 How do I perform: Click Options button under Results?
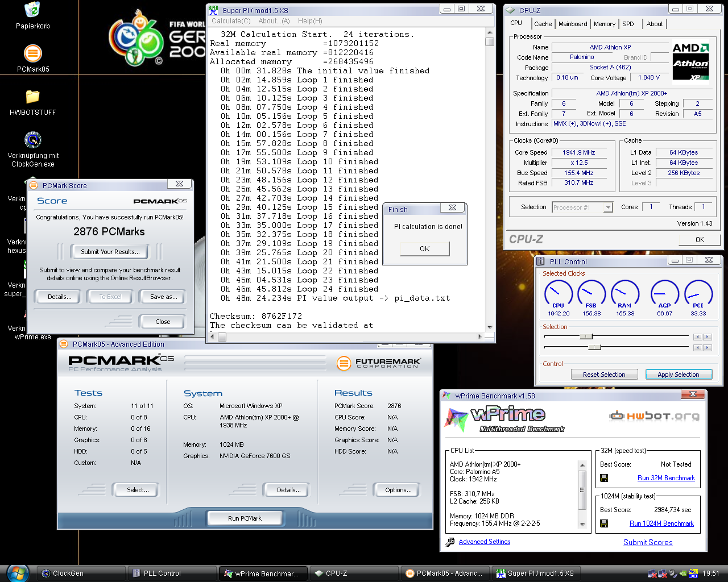pyautogui.click(x=398, y=490)
